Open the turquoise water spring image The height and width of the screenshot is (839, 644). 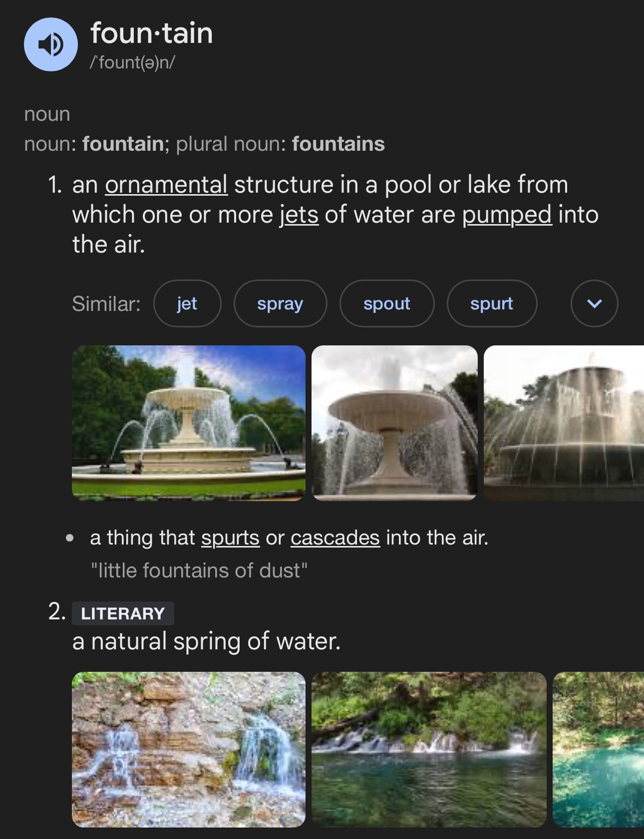(x=598, y=749)
